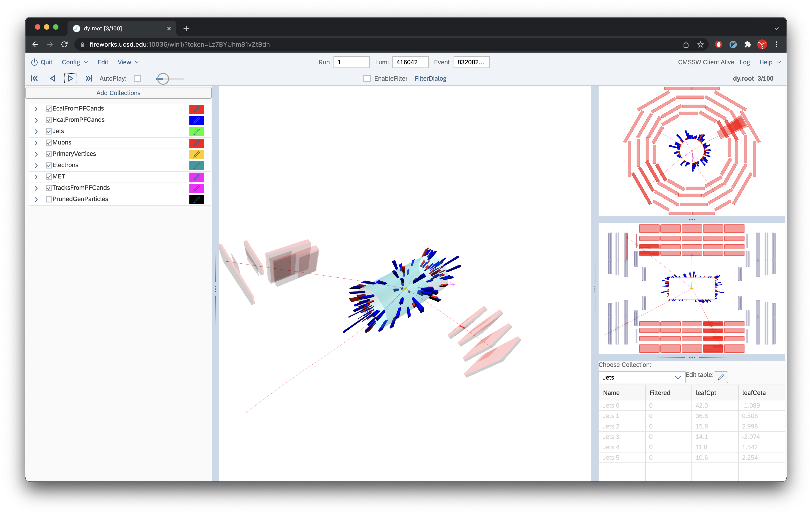Open the browser share icon
Image resolution: width=812 pixels, height=515 pixels.
[686, 44]
